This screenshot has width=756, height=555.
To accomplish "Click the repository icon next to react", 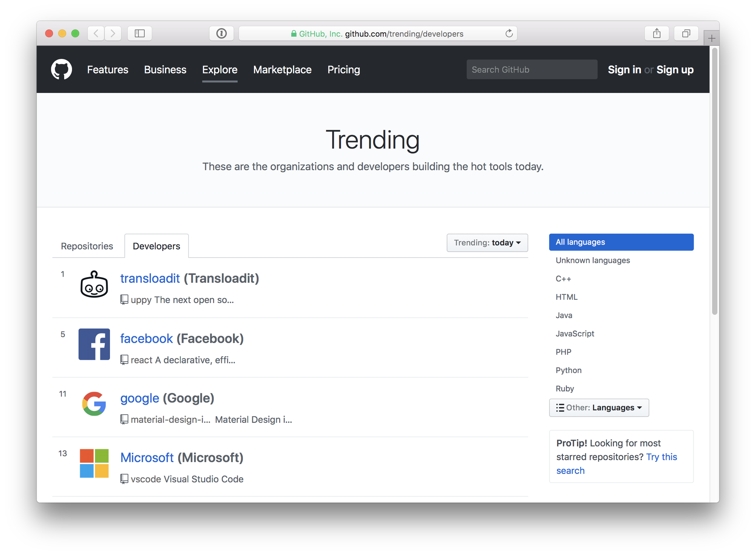I will point(123,359).
